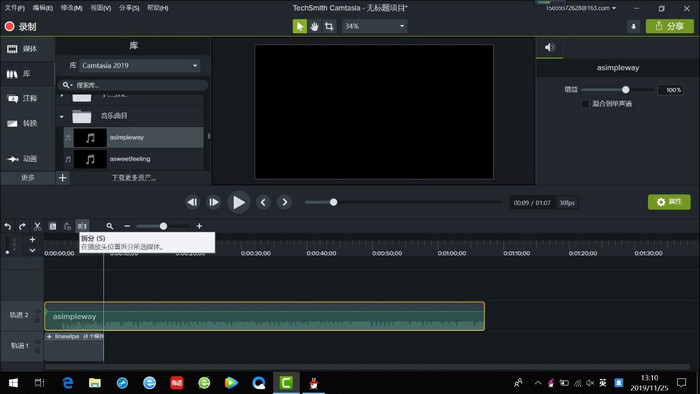Enable the 混合到单声道 mix-to-mono checkbox
The width and height of the screenshot is (700, 394).
point(585,104)
